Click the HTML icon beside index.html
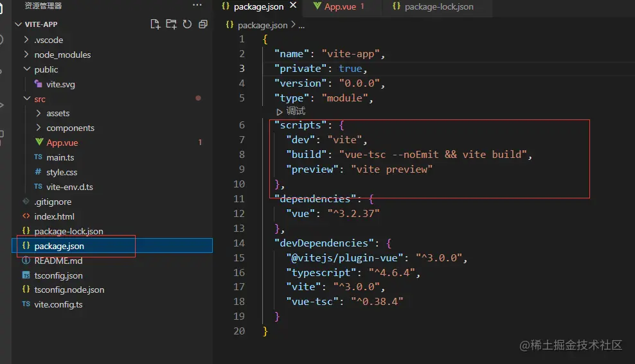 pos(26,216)
